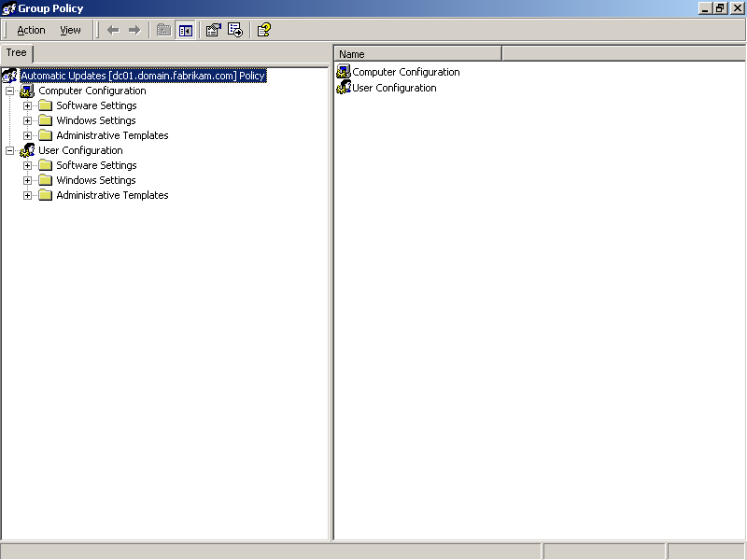This screenshot has width=747, height=560.
Task: Select Windows Settings folder under User Configuration
Action: (x=95, y=180)
